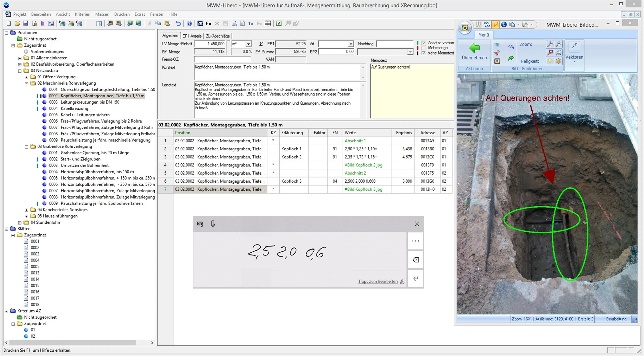Open the Drucken menu

(122, 14)
